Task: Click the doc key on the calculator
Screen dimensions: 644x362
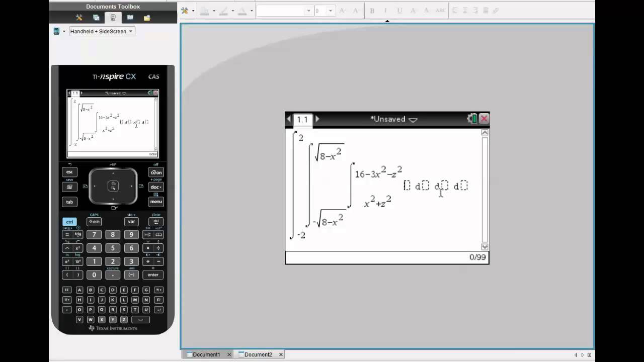Action: pyautogui.click(x=156, y=187)
